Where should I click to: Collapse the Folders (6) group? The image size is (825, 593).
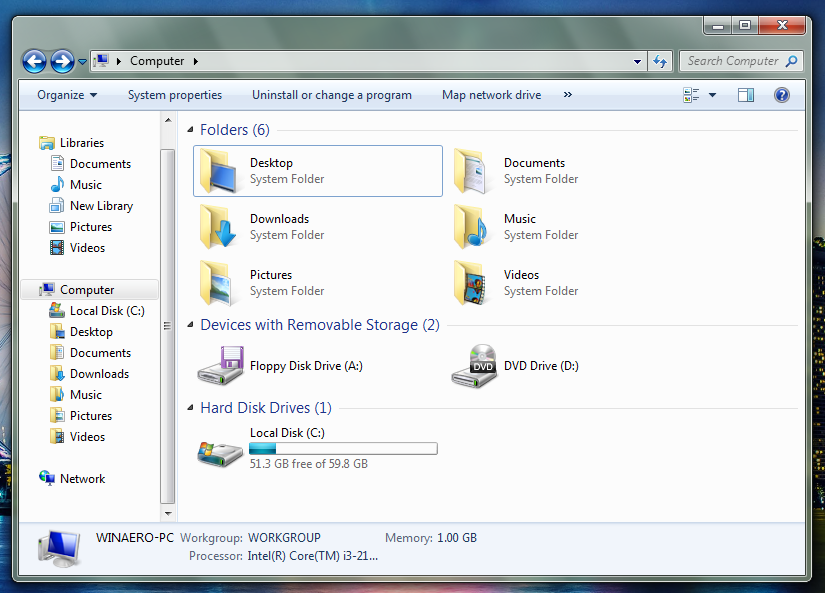(190, 129)
